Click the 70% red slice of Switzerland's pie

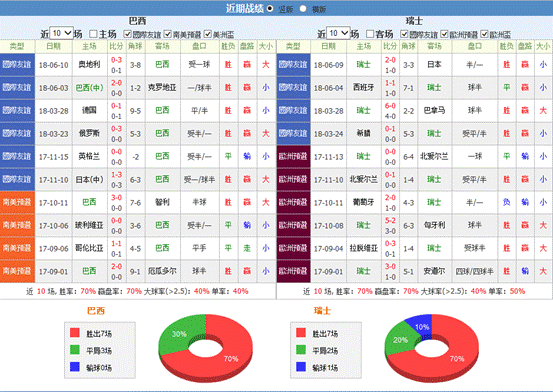coord(457,359)
